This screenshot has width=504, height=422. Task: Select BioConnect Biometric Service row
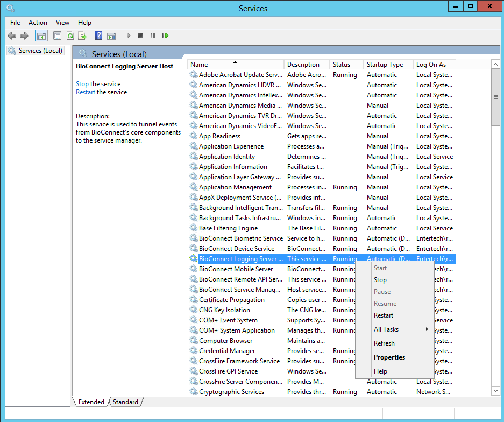(322, 238)
